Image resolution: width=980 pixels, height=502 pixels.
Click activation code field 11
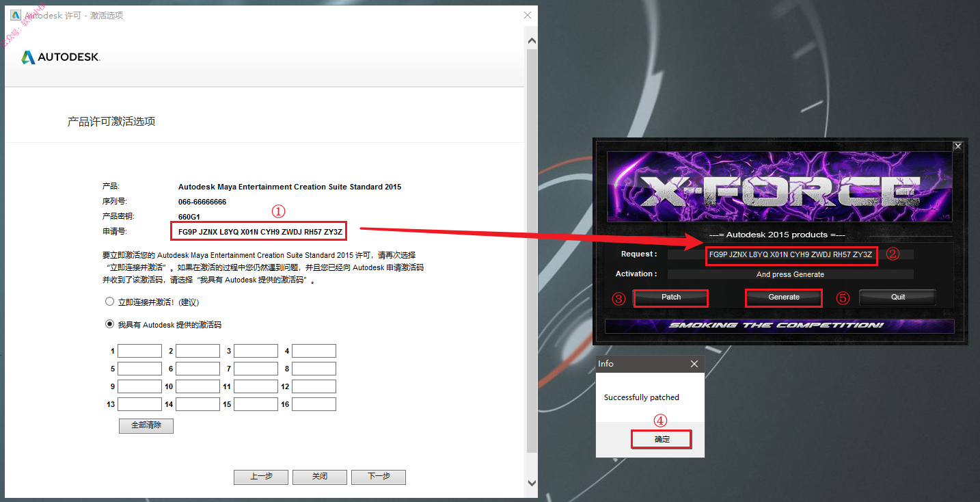click(x=256, y=386)
